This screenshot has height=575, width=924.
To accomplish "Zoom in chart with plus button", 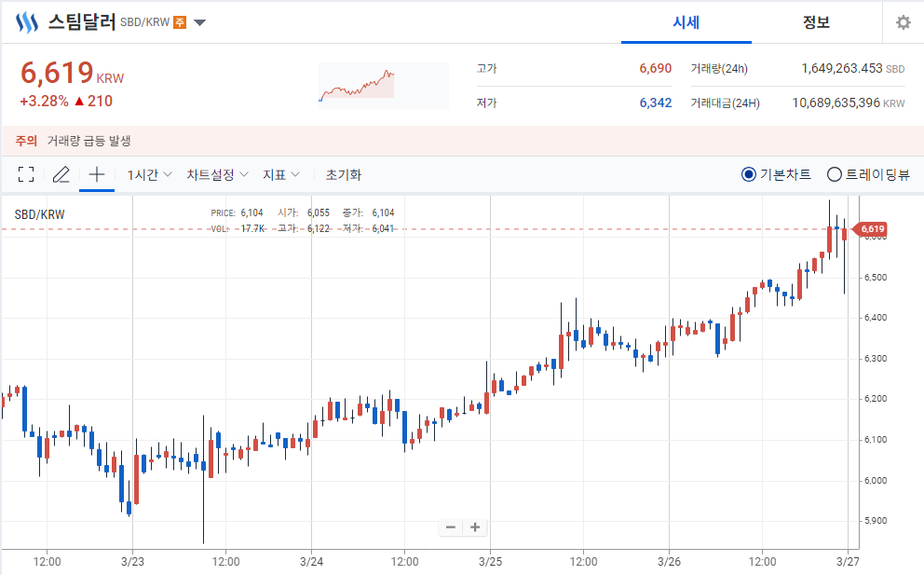I will click(x=475, y=527).
